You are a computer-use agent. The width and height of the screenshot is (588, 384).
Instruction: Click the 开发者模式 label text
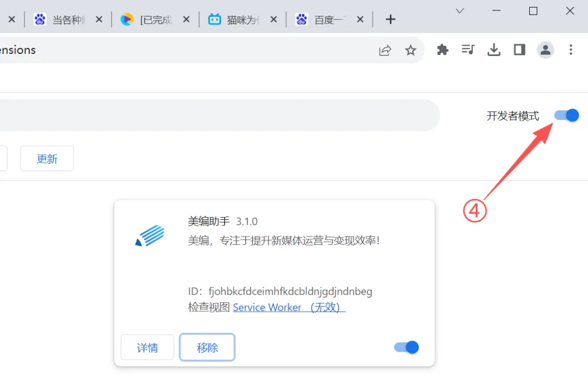pyautogui.click(x=513, y=116)
